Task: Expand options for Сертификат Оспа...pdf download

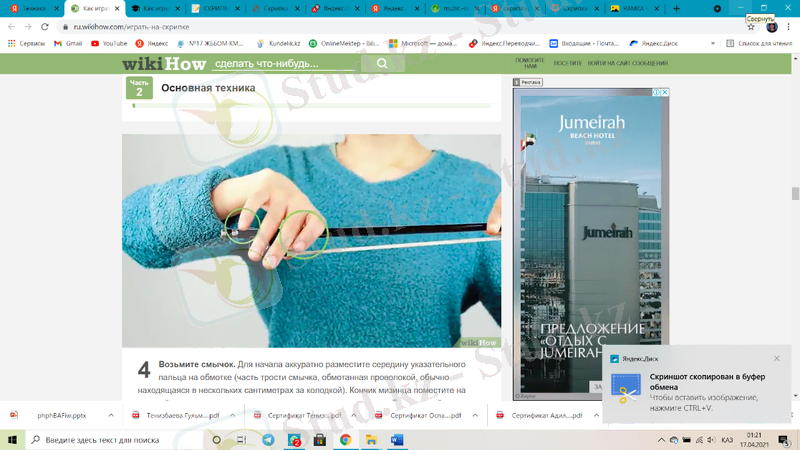Action: coord(475,415)
